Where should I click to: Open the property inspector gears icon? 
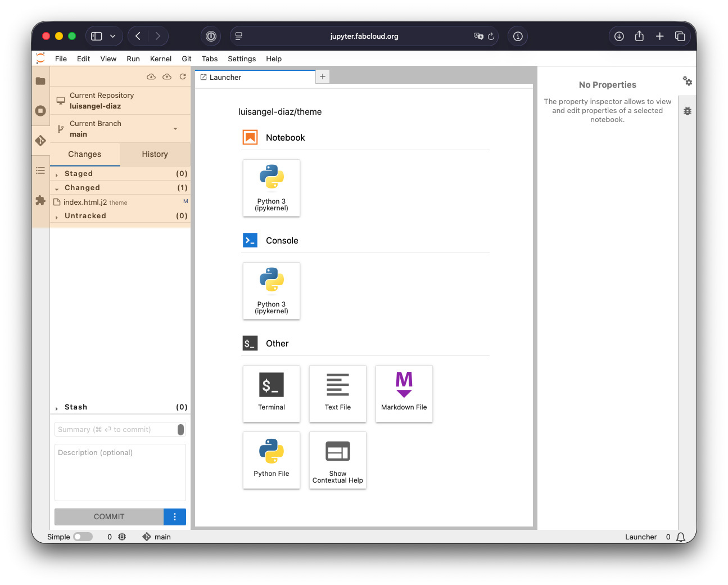688,82
